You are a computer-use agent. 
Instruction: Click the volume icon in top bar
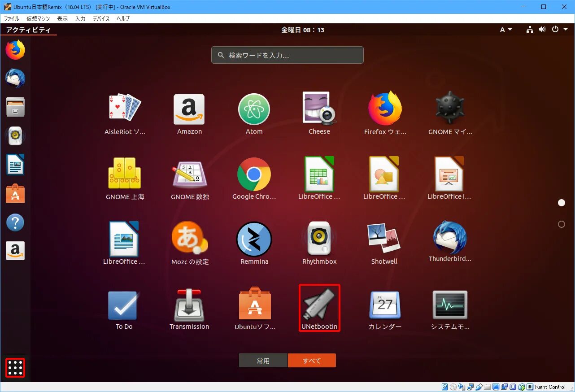point(542,30)
